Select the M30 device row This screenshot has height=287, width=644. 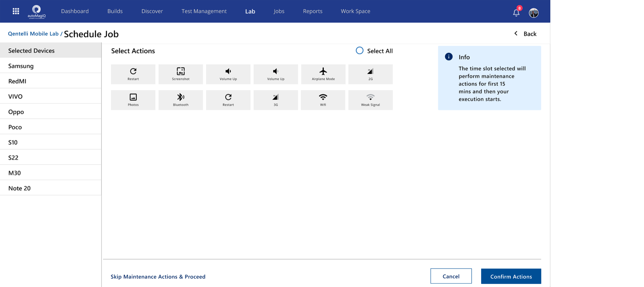(51, 173)
